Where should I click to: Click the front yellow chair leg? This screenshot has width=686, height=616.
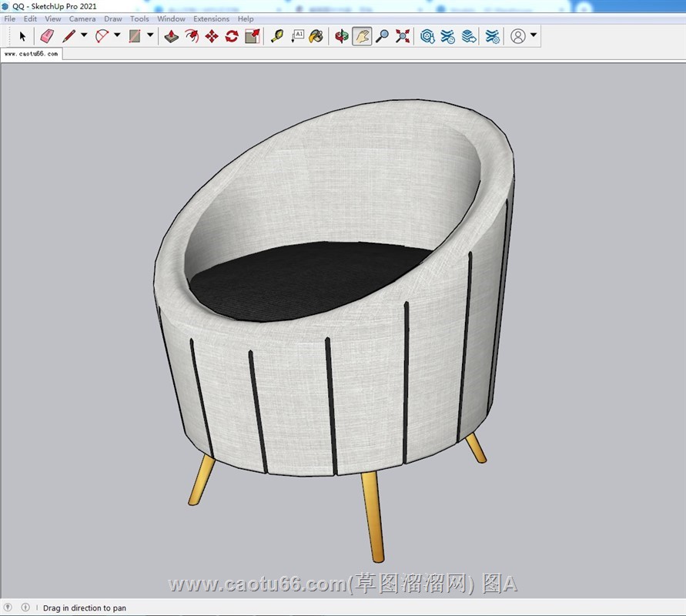[x=373, y=517]
